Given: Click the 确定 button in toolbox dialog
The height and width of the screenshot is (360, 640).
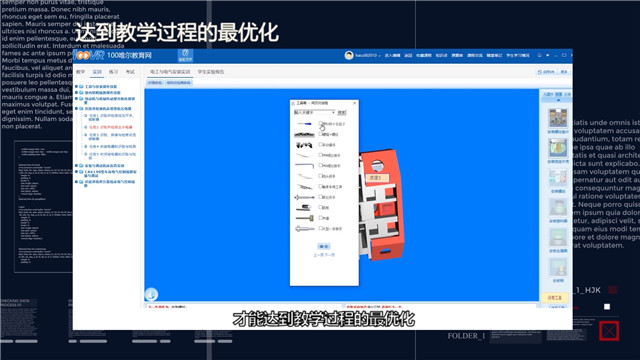Looking at the screenshot, I should tap(324, 247).
